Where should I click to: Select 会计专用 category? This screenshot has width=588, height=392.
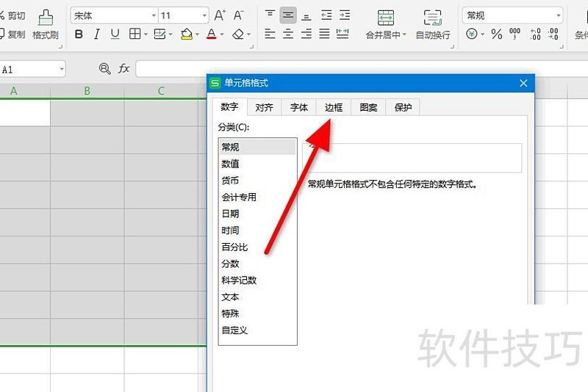(x=258, y=197)
